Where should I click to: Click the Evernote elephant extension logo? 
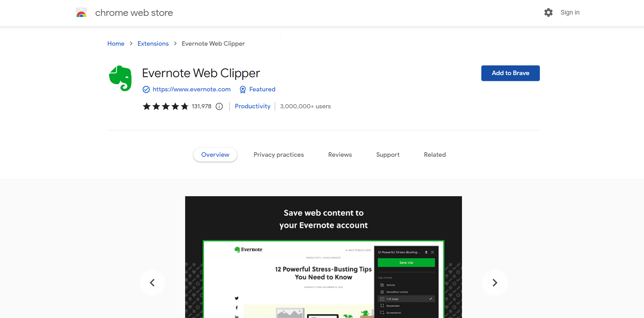coord(120,78)
